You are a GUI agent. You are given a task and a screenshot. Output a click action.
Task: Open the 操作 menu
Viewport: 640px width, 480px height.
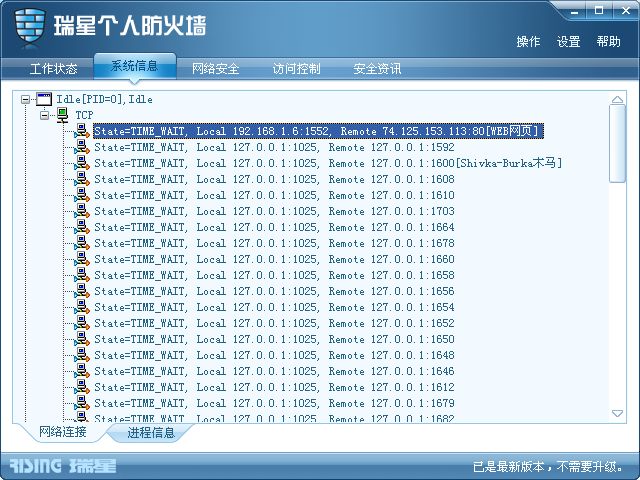(528, 42)
